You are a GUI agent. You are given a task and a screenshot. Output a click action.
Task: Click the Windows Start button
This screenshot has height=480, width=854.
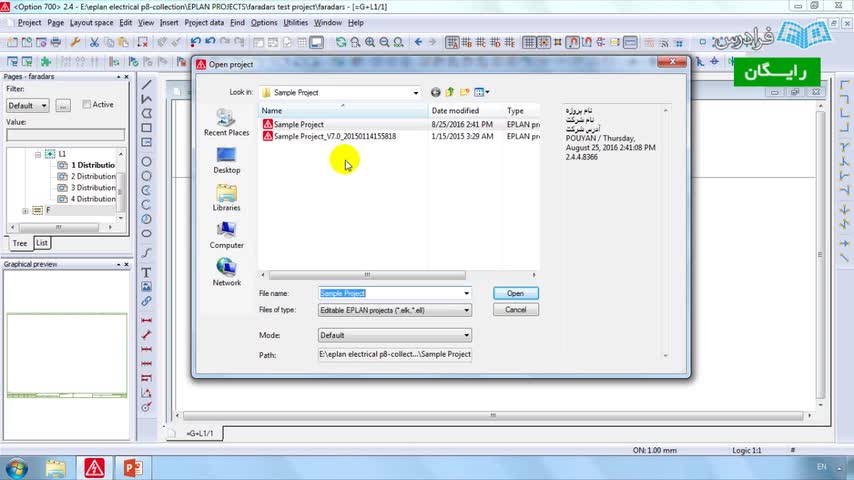[17, 468]
